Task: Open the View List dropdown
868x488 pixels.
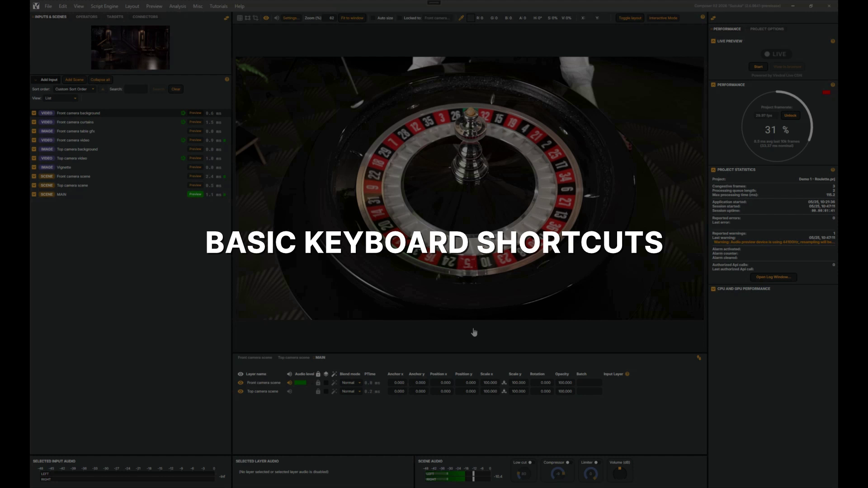Action: (x=61, y=98)
